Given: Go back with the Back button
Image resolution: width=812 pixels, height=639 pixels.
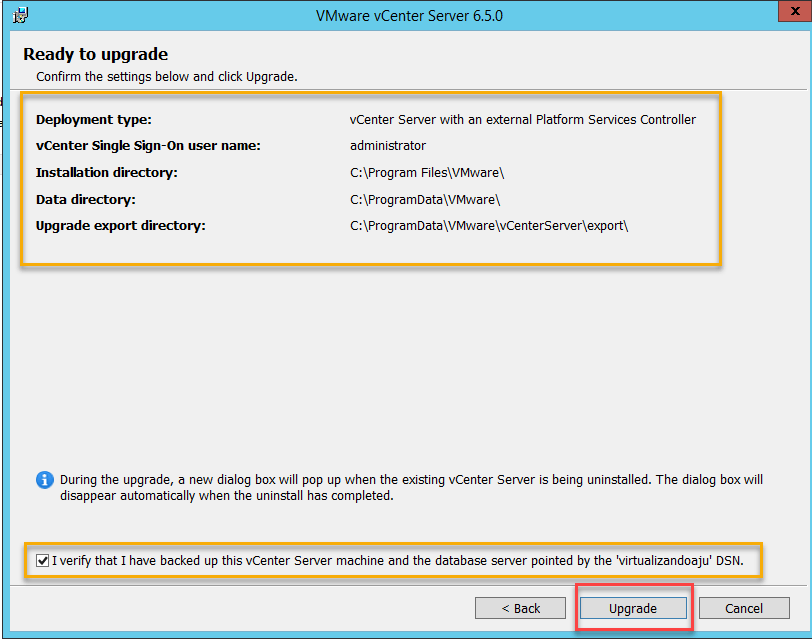Looking at the screenshot, I should click(x=521, y=608).
